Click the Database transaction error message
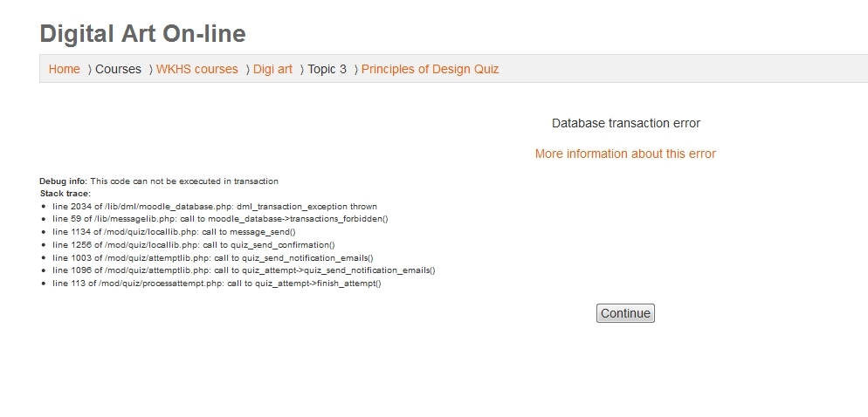 tap(625, 123)
